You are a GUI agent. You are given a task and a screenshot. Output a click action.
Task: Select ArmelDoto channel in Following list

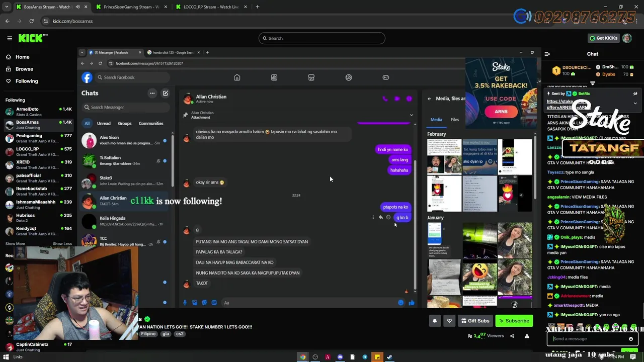coord(38,112)
